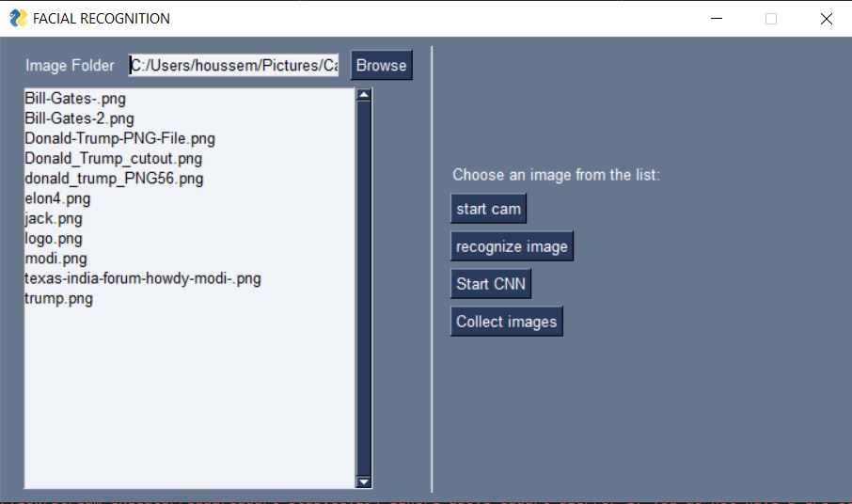Click the Python app icon in title bar
The image size is (852, 504).
(18, 19)
